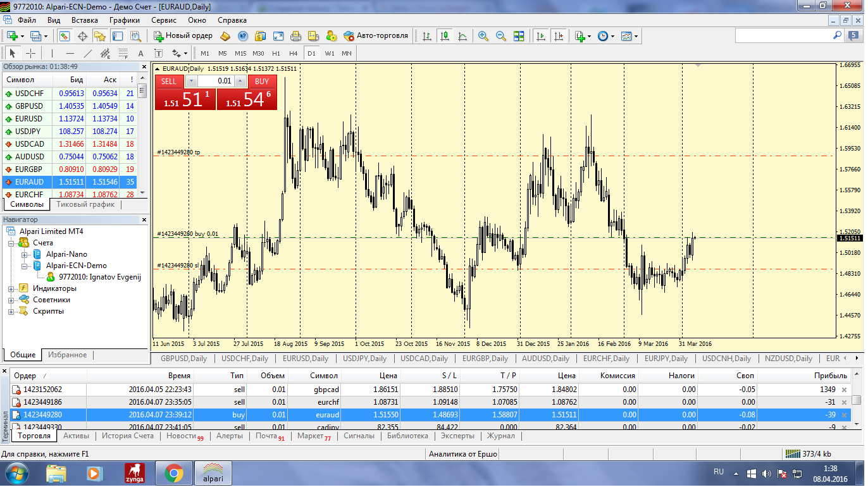Select the text label 'A' drawing tool
This screenshot has width=868, height=492.
pyautogui.click(x=140, y=54)
